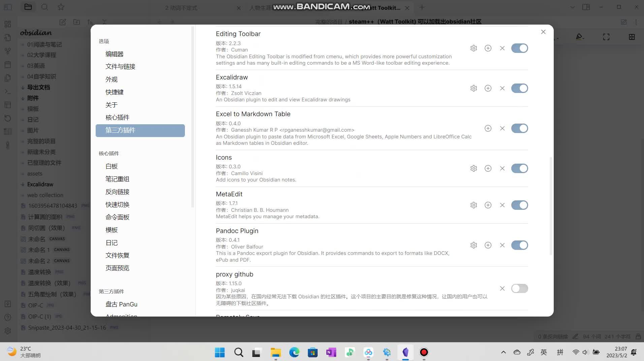The height and width of the screenshot is (361, 644).
Task: Open Pandoc Plugin settings gear
Action: [474, 245]
